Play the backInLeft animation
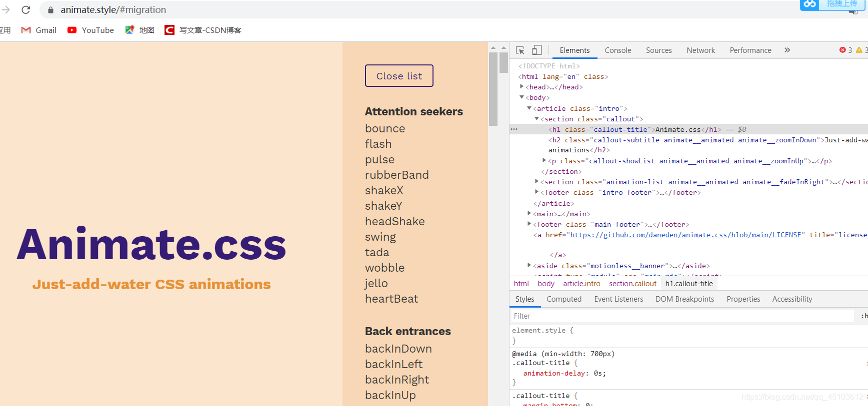 click(393, 364)
